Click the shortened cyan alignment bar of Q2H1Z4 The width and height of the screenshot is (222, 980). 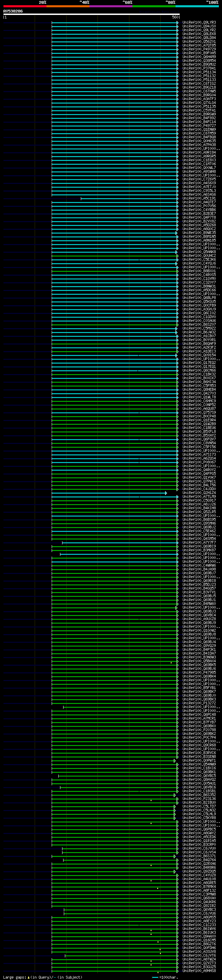[109, 493]
